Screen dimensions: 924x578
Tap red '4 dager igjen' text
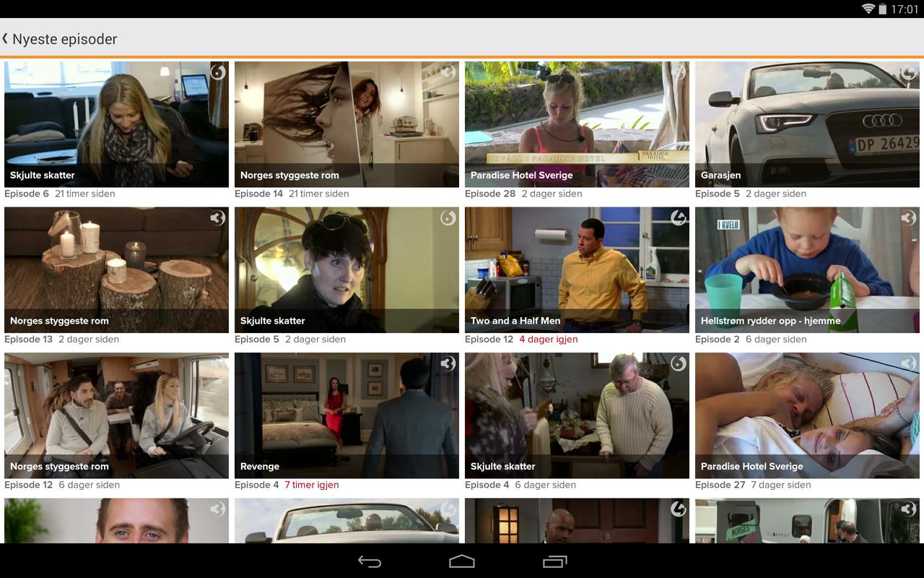point(549,340)
